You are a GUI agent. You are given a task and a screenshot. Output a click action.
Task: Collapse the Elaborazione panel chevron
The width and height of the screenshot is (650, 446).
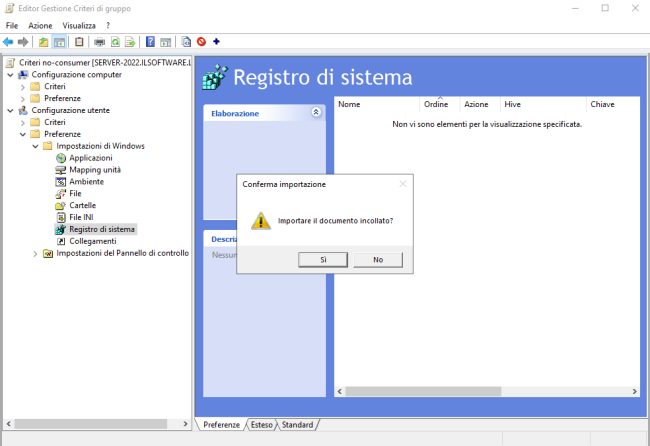316,112
